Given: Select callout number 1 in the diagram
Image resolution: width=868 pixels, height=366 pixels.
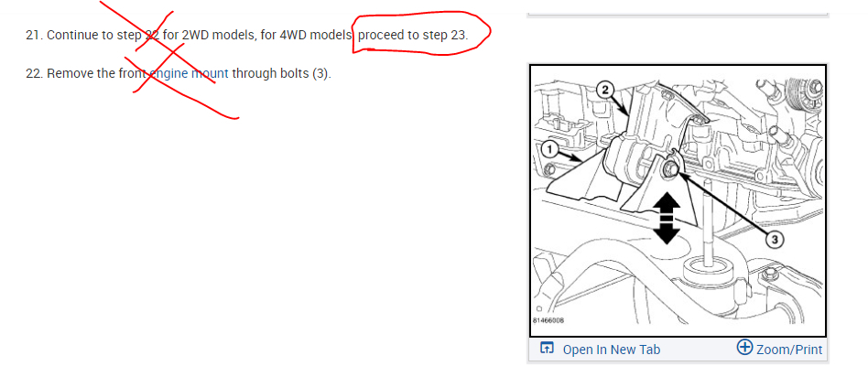Looking at the screenshot, I should point(548,149).
